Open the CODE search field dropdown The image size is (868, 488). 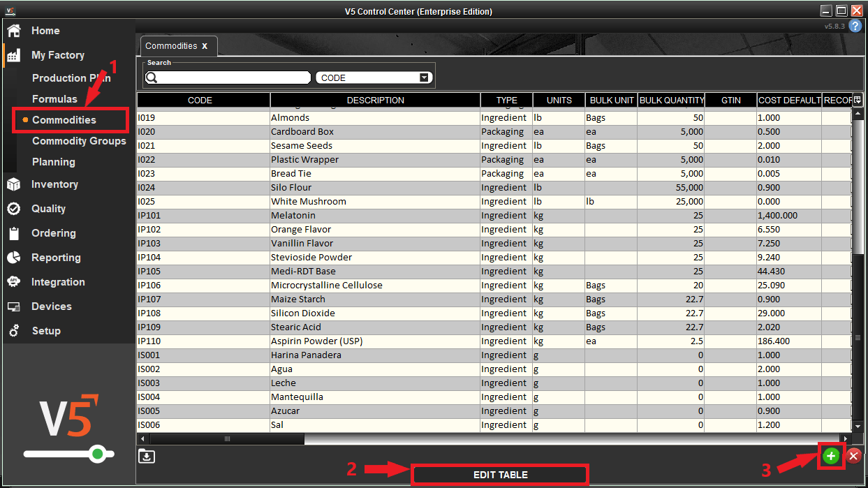(x=425, y=77)
